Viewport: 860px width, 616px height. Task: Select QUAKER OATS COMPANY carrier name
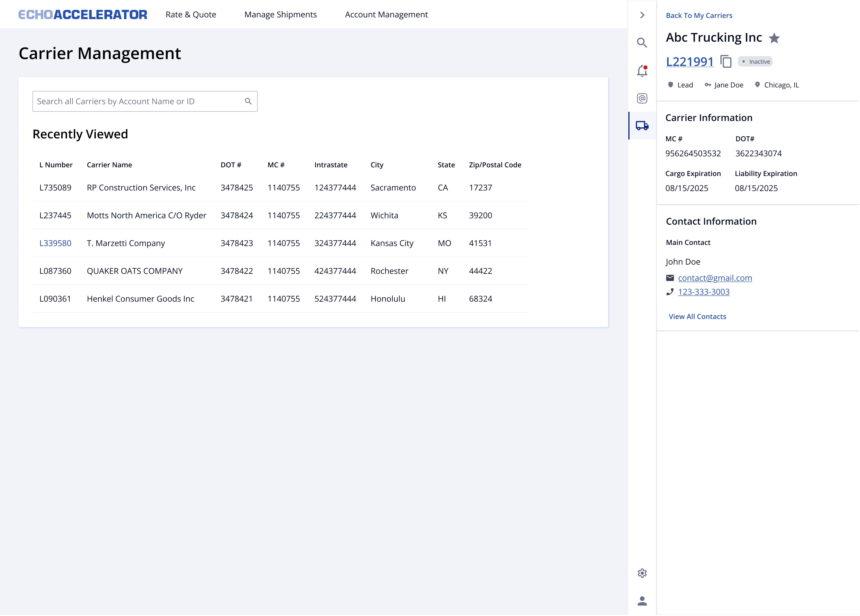pyautogui.click(x=135, y=271)
